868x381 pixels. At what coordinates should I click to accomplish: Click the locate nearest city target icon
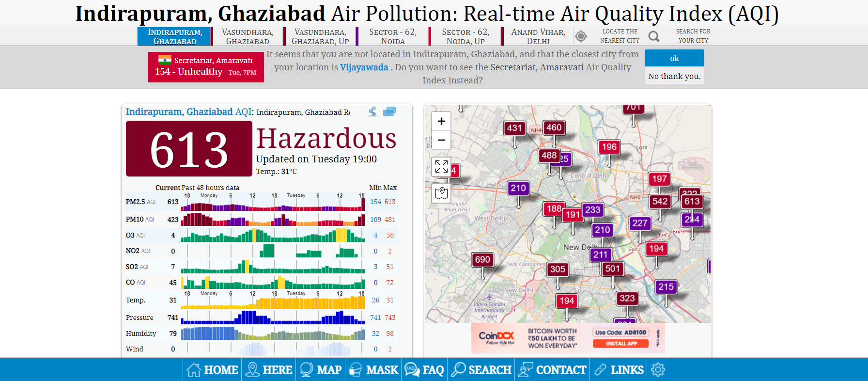(581, 36)
